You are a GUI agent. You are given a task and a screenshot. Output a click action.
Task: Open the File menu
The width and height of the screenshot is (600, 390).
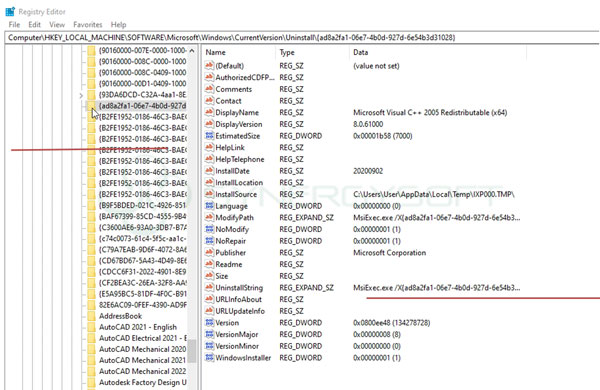[x=14, y=24]
